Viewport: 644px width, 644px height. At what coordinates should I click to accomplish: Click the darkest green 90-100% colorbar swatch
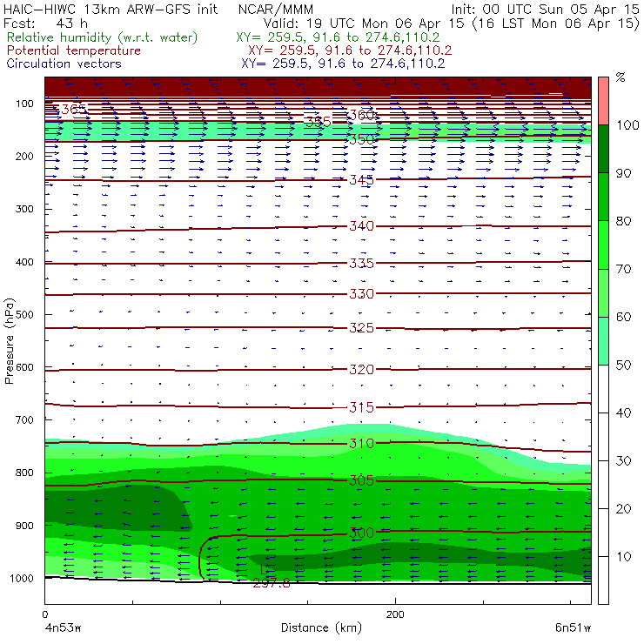[x=603, y=149]
